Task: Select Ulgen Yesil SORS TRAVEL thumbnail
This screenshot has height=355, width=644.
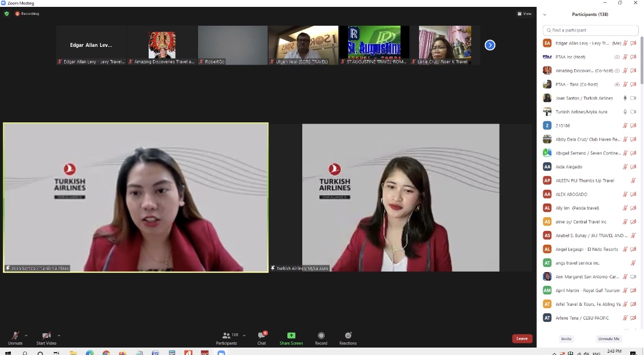Action: pyautogui.click(x=303, y=45)
